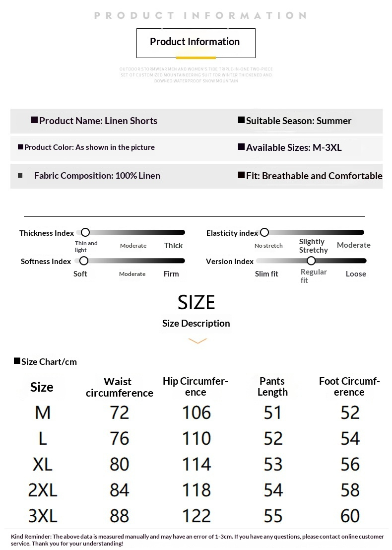
Task: Click the Kind Reminder note text
Action: 197,540
